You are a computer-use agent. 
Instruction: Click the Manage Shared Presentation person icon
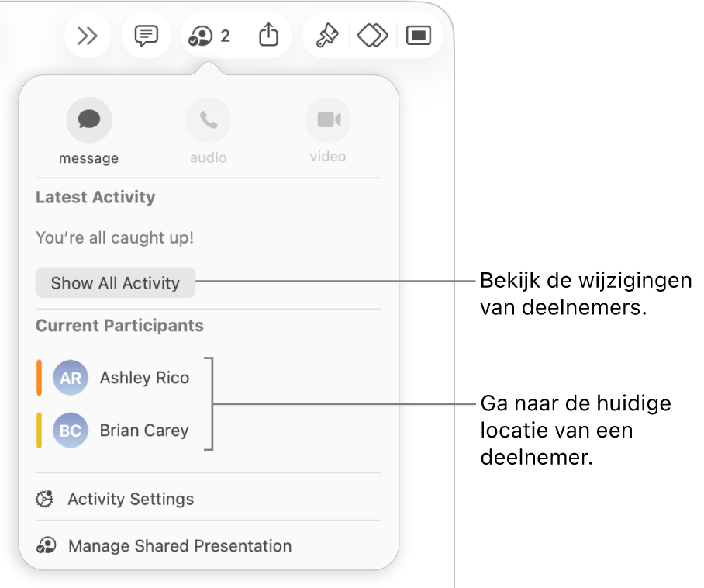click(x=46, y=546)
